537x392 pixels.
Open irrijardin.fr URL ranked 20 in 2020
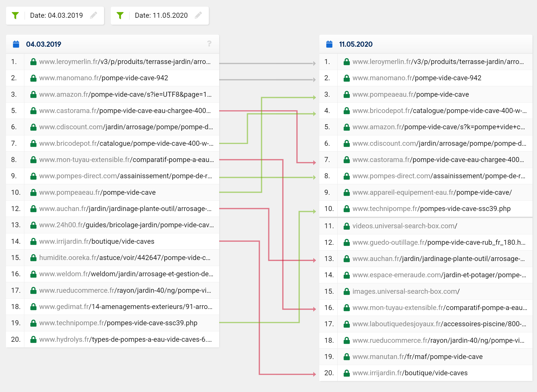pyautogui.click(x=410, y=373)
